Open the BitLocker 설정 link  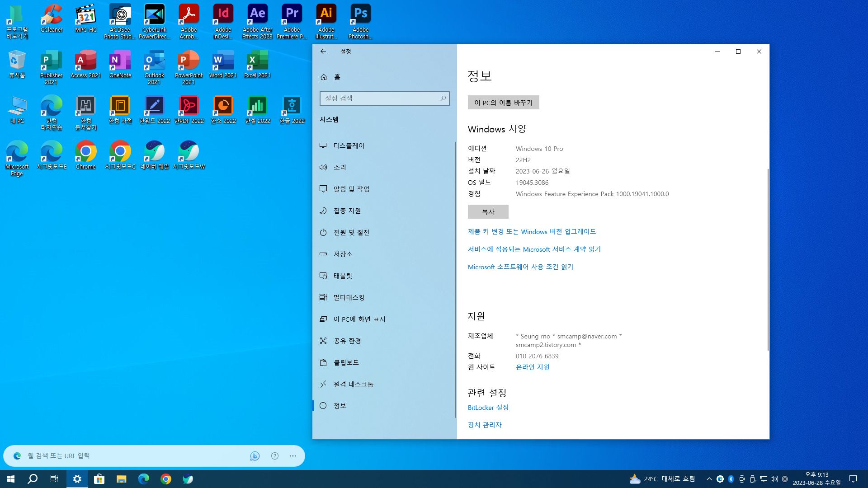(x=488, y=408)
